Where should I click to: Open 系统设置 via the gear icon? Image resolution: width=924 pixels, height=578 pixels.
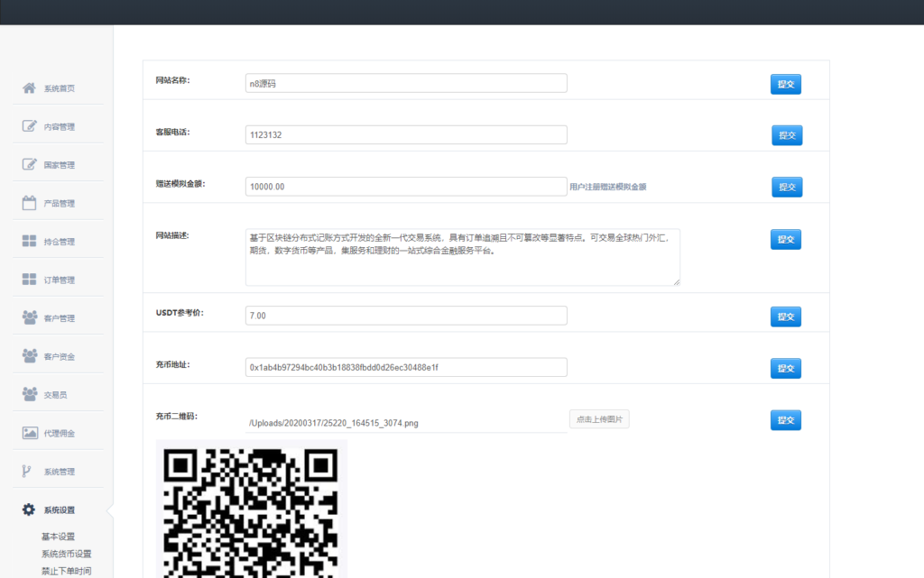(28, 509)
